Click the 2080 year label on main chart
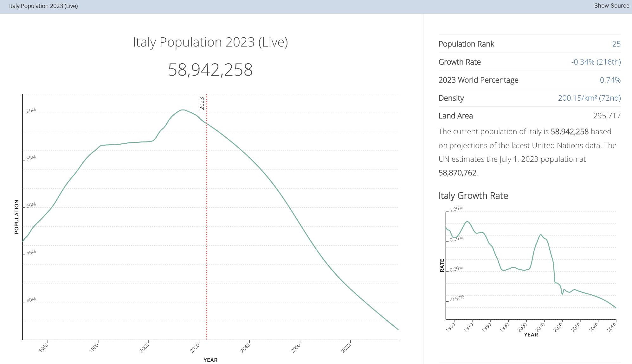632x364 pixels. (x=346, y=348)
